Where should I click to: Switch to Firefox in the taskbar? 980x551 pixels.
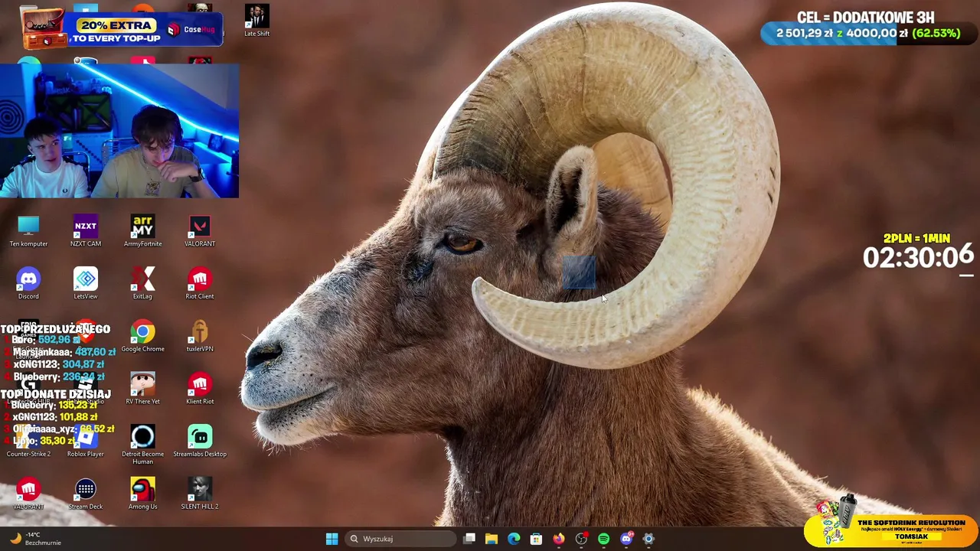559,539
